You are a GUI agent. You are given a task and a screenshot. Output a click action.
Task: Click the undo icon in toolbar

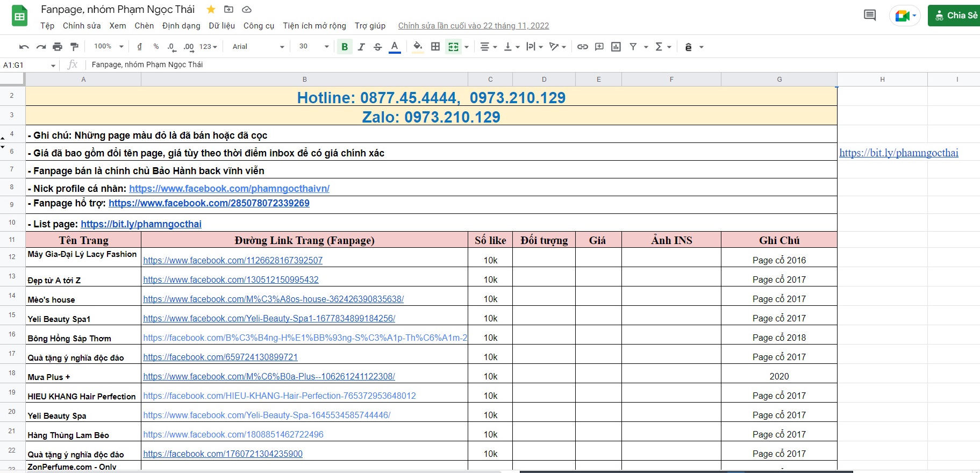pyautogui.click(x=24, y=47)
